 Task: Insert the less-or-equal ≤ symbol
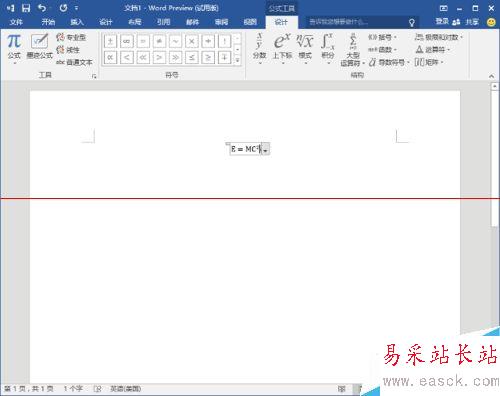192,57
